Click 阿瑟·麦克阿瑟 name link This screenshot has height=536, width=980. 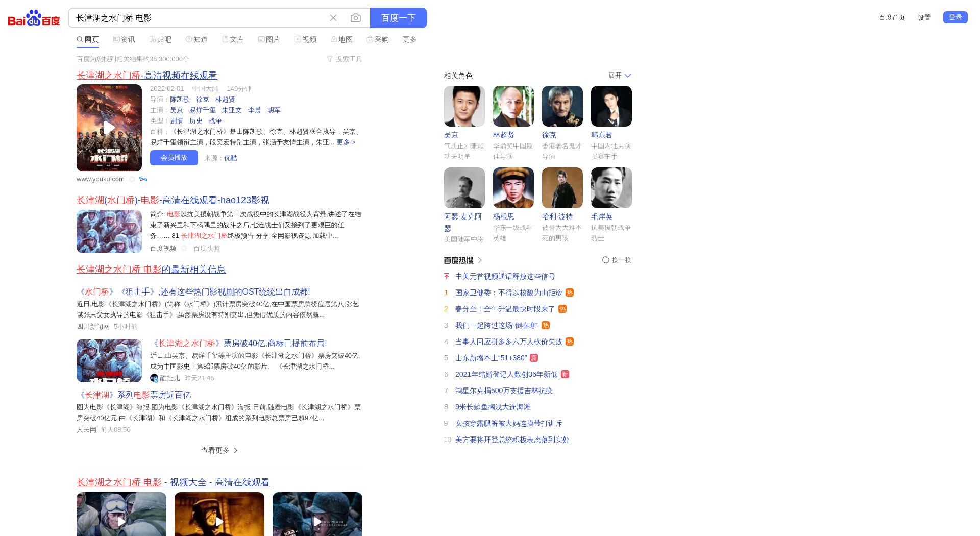pos(463,223)
